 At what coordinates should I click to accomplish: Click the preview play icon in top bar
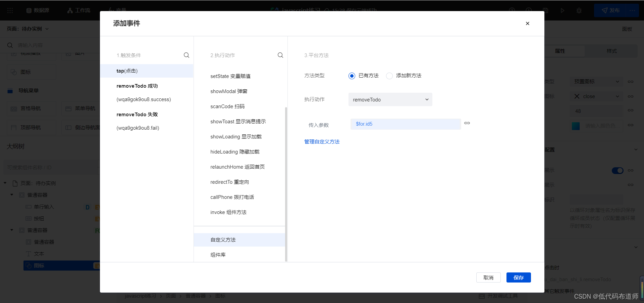click(x=562, y=10)
